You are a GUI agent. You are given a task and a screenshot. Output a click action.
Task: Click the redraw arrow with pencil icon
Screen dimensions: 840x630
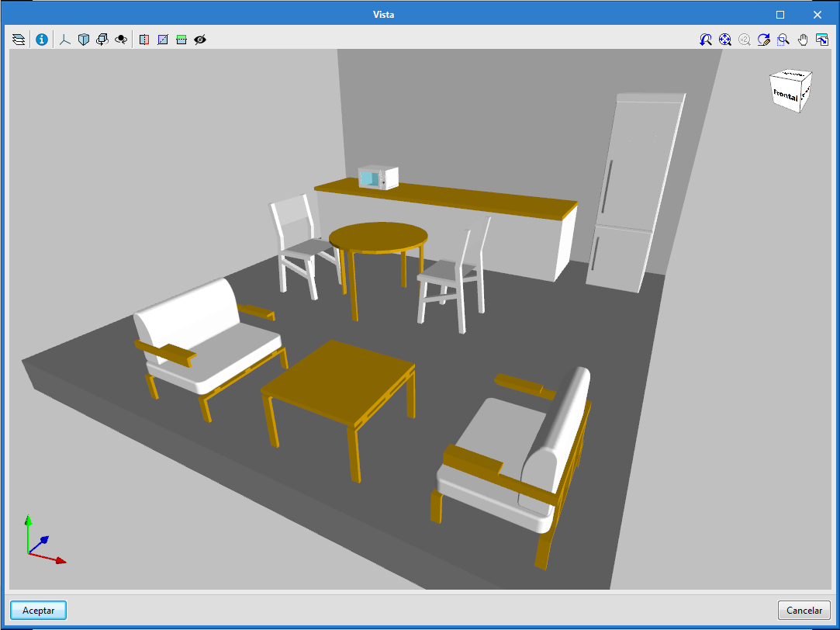(x=764, y=40)
